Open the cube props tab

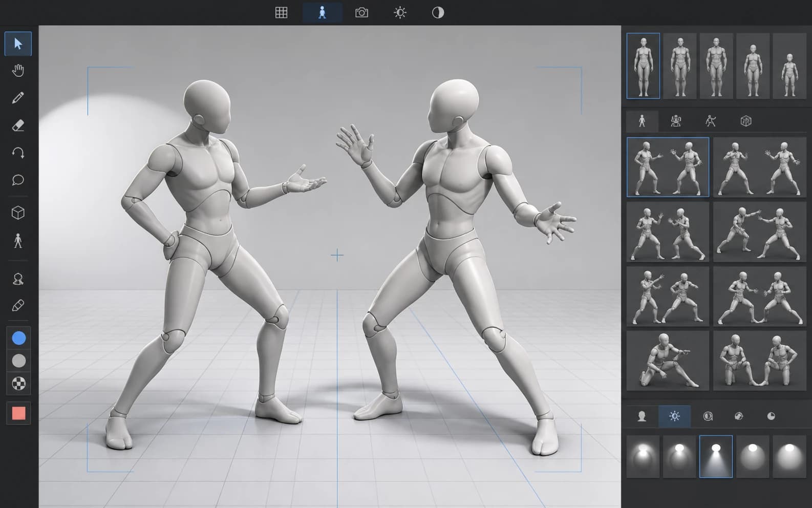point(746,121)
